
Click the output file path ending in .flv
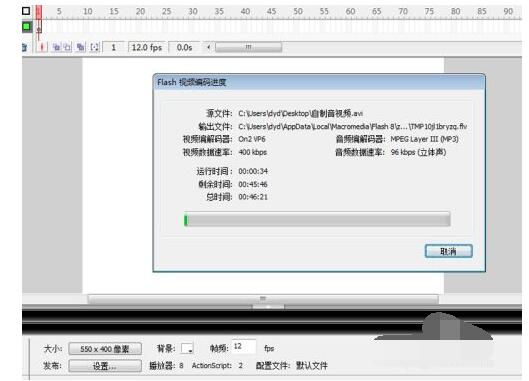(x=353, y=127)
